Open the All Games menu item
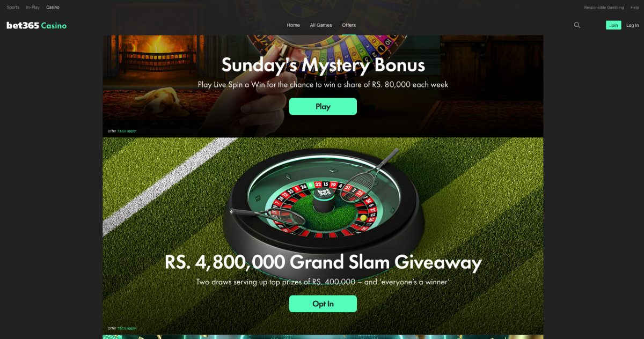 pyautogui.click(x=321, y=25)
